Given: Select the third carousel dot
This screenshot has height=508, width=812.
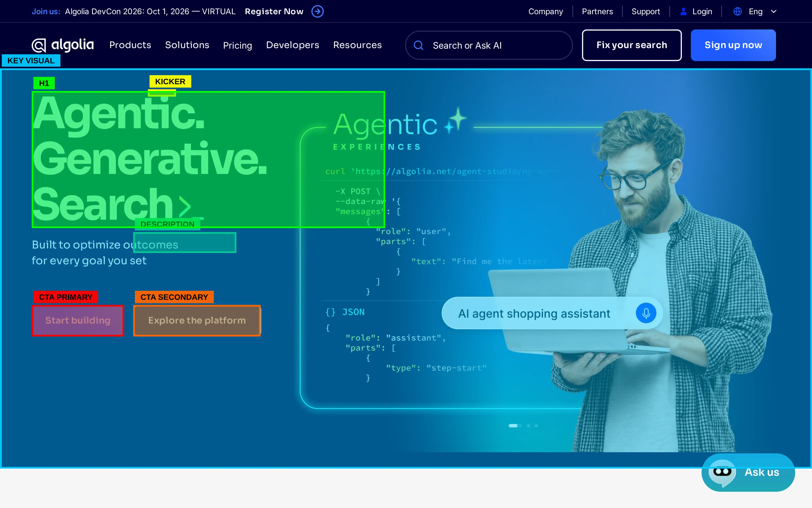Looking at the screenshot, I should 536,426.
